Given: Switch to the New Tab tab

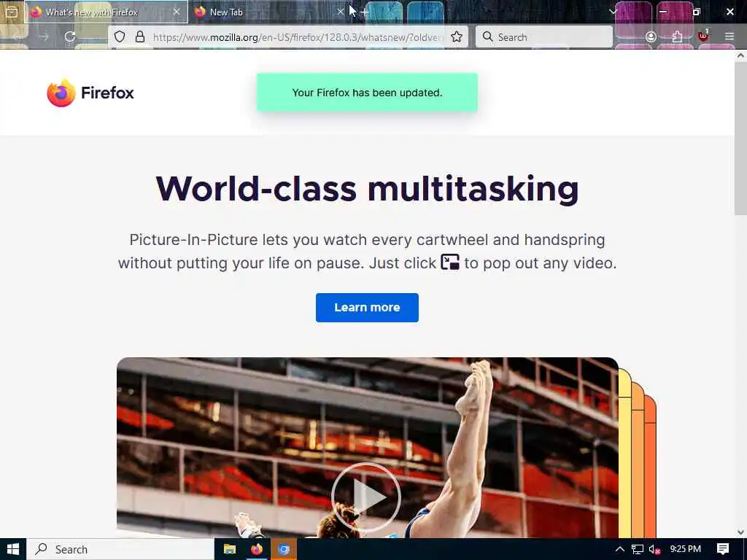Looking at the screenshot, I should 270,12.
